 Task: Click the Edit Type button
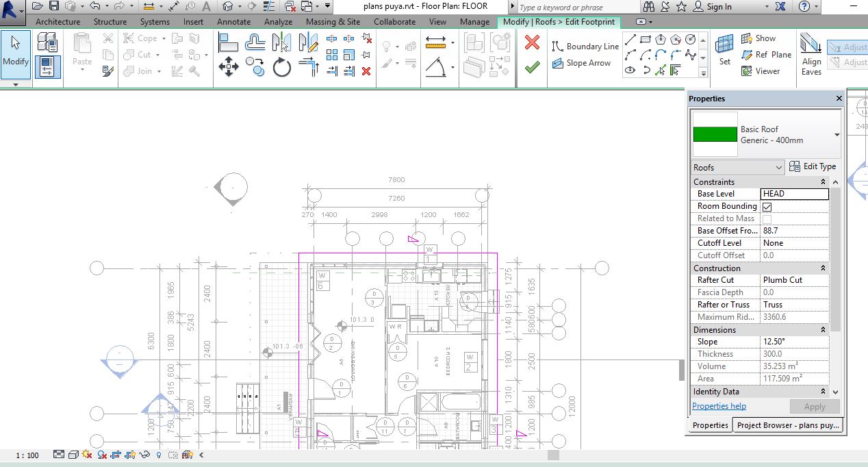coord(813,166)
